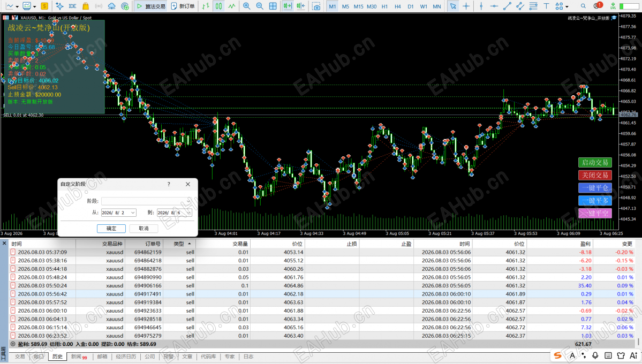Open the chart type dropdown arrow
Viewport: 642px width, 364px height.
[x=17, y=6]
